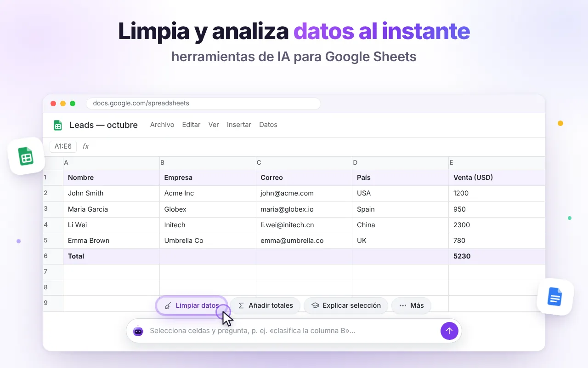The image size is (588, 368).
Task: Select column A header
Action: click(x=112, y=163)
